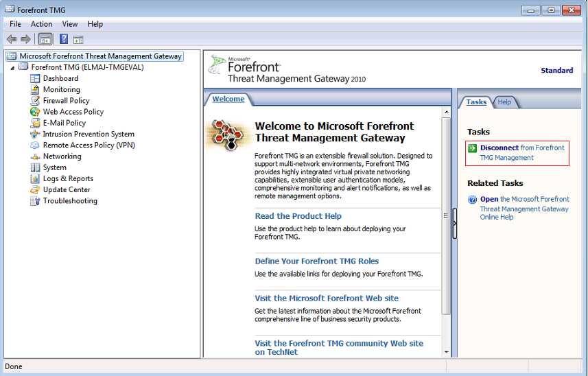Click the Read the Product Help link

298,216
